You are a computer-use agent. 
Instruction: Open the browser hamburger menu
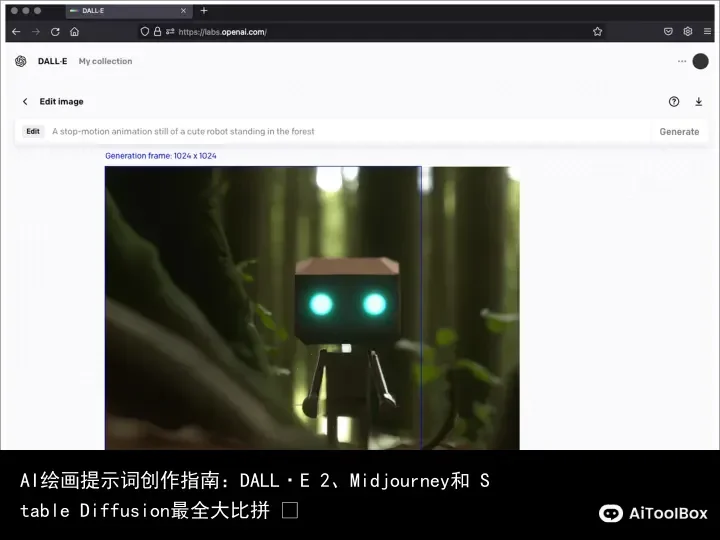(707, 32)
